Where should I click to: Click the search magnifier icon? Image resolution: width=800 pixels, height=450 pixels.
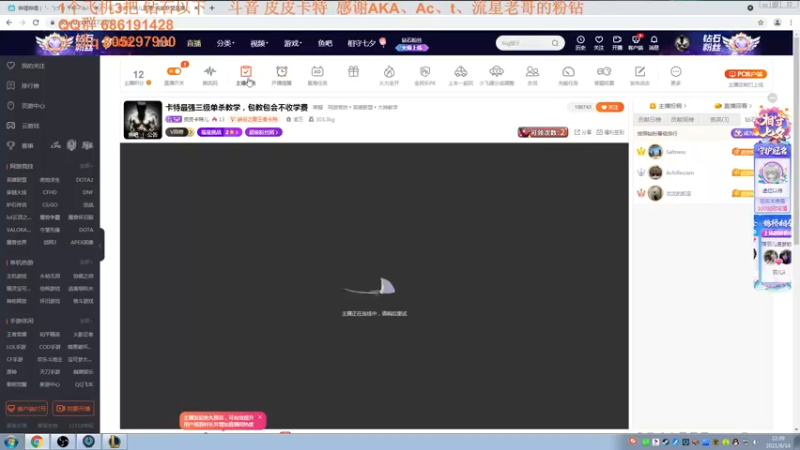coord(555,43)
